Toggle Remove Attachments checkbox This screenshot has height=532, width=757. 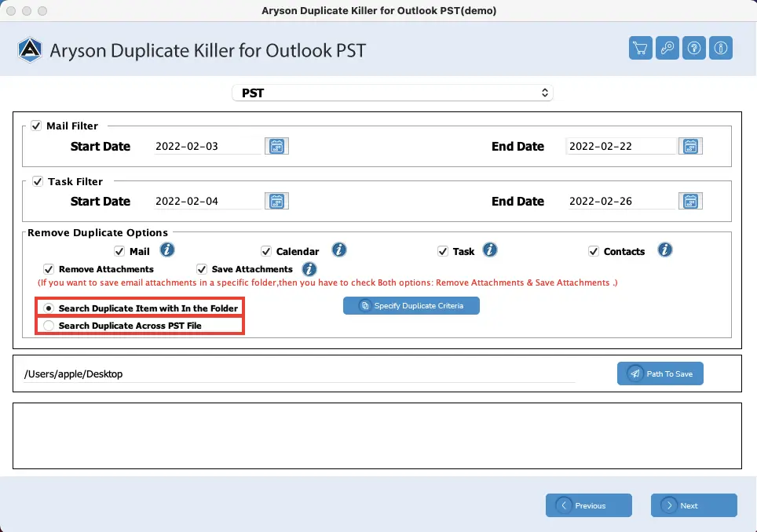[49, 269]
